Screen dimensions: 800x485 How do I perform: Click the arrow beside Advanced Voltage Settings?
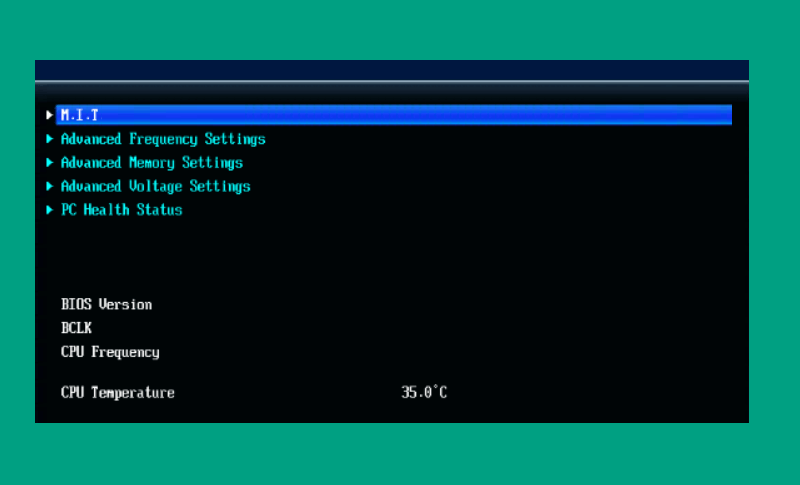(x=49, y=186)
